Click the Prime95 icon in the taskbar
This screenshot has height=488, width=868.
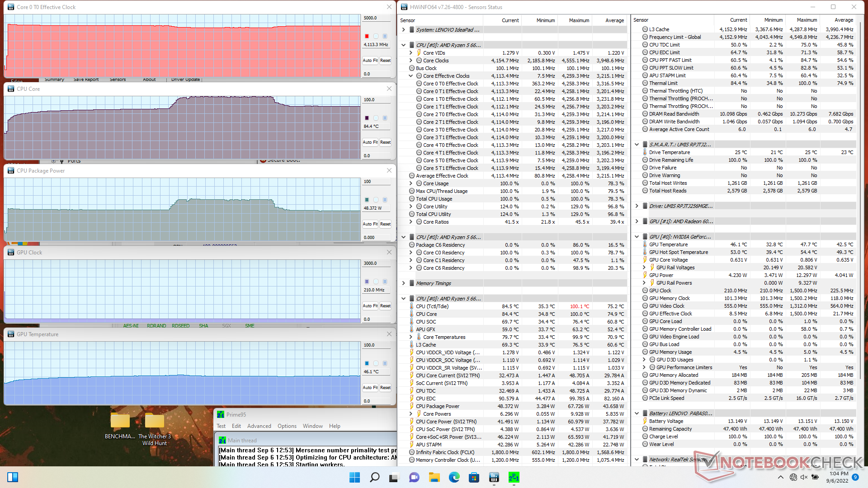point(514,477)
